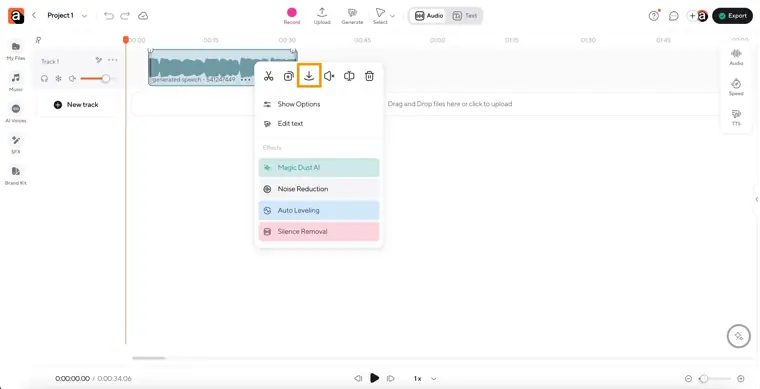This screenshot has width=760, height=389.
Task: Apply the Noise Reduction effect
Action: [x=319, y=189]
